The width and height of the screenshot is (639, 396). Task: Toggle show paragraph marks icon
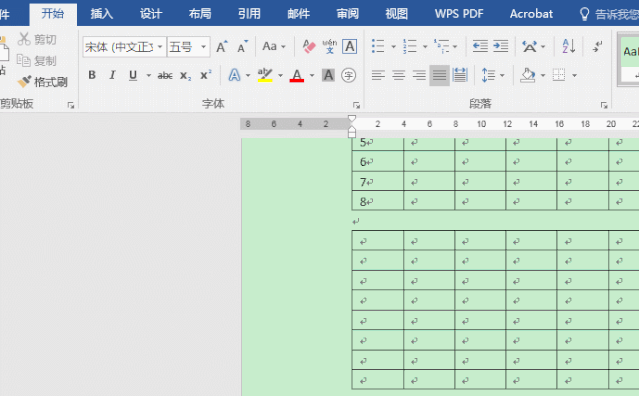tap(597, 46)
